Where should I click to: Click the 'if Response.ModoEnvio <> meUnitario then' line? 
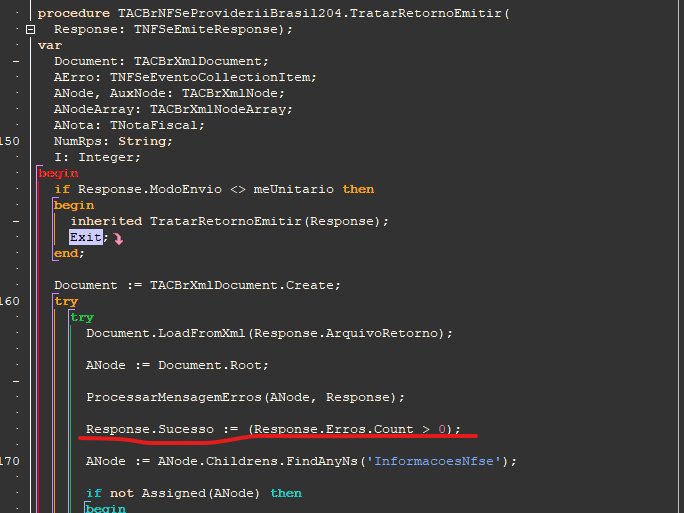pos(214,189)
